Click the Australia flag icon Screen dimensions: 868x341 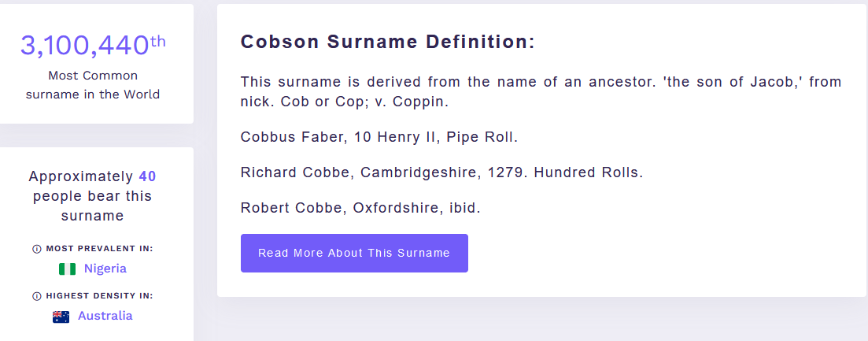click(x=61, y=317)
